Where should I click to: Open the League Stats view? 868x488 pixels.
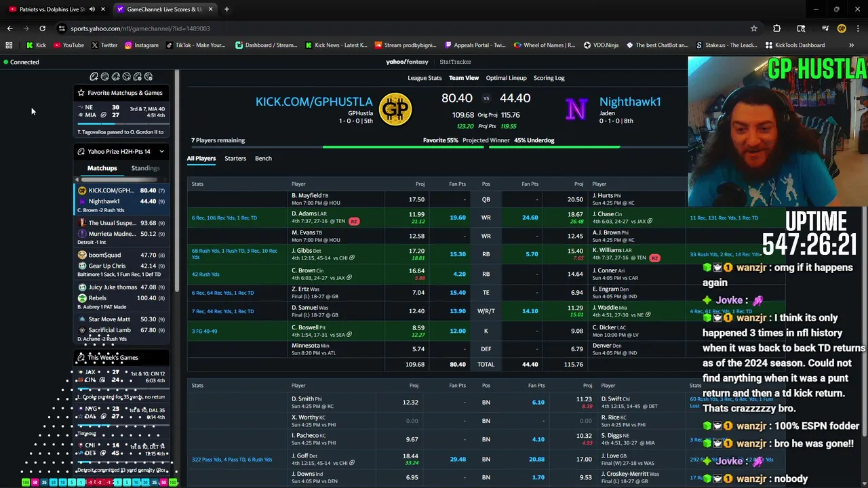click(x=425, y=78)
